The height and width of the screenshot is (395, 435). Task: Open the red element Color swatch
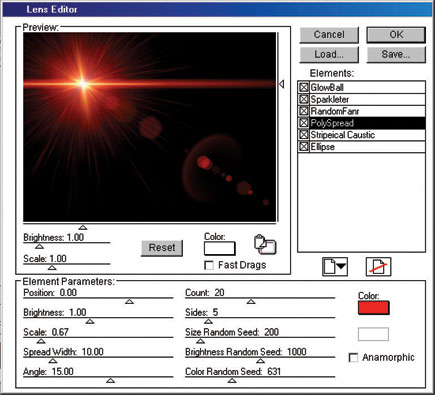[373, 308]
